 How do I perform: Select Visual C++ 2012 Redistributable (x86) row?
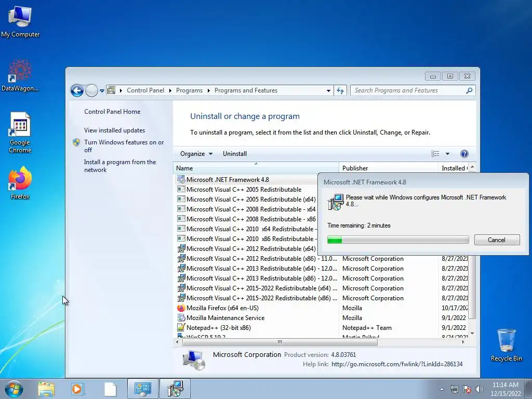click(321, 259)
